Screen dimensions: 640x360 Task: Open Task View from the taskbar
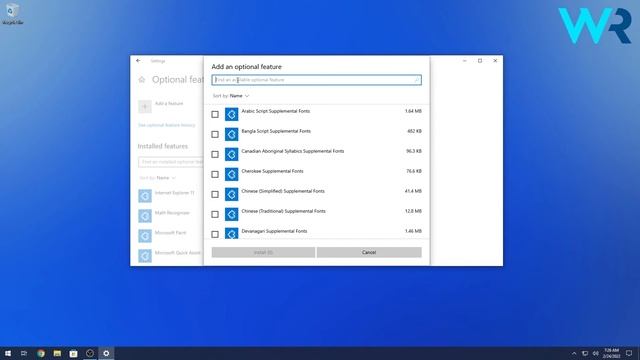tap(24, 353)
